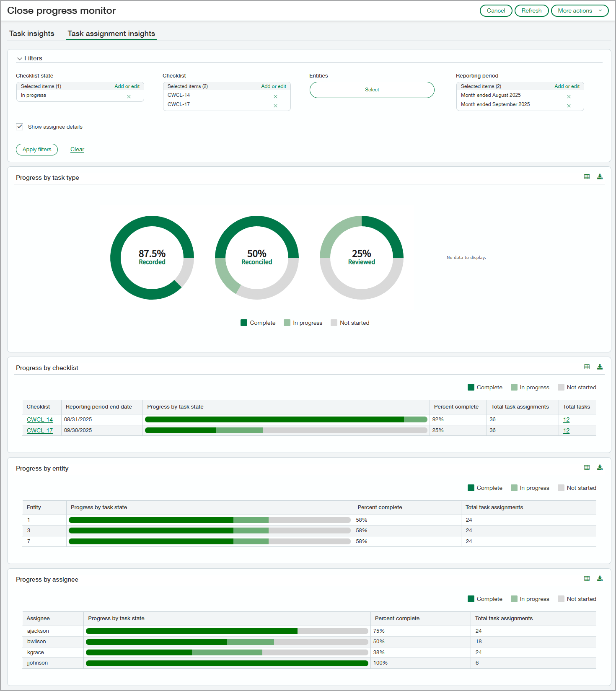
Task: Click the Apply filters button
Action: (x=37, y=150)
